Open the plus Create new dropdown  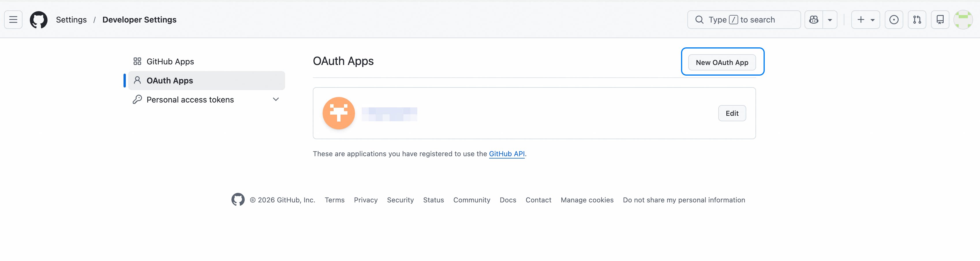(x=865, y=19)
